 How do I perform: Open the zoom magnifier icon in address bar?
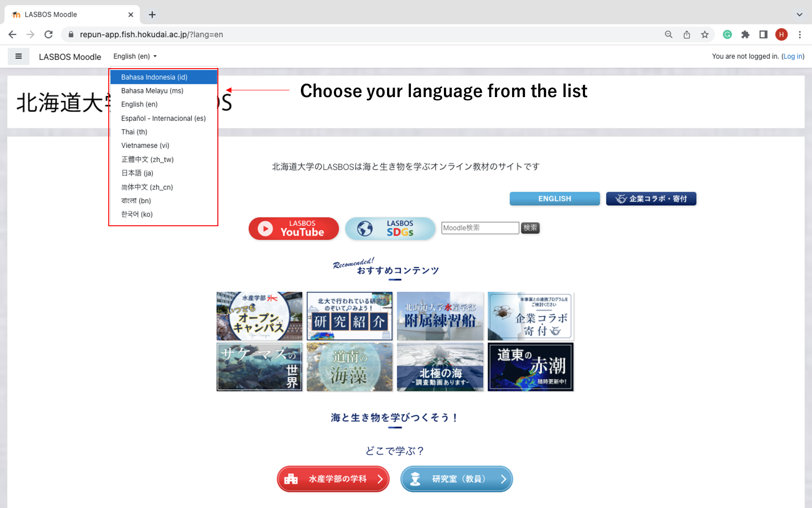coord(669,34)
